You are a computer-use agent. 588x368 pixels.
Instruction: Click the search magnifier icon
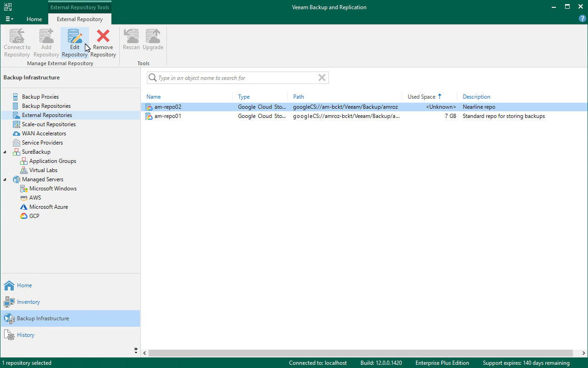click(153, 78)
